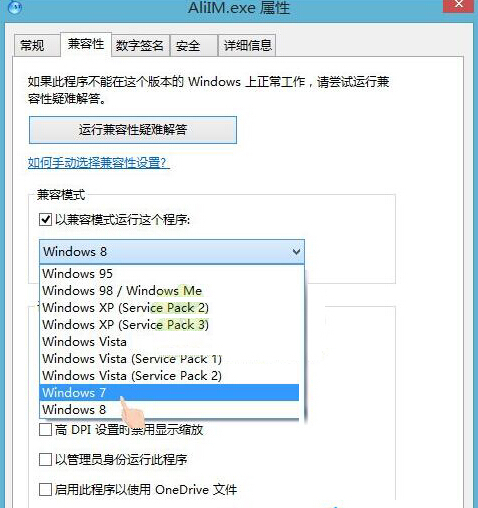Open 如何手动选择兼容性设置 help link
The image size is (478, 508).
click(x=99, y=163)
